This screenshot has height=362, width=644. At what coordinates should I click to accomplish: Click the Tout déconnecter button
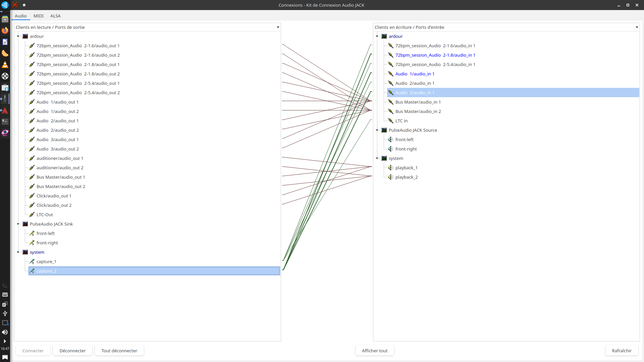[119, 351]
